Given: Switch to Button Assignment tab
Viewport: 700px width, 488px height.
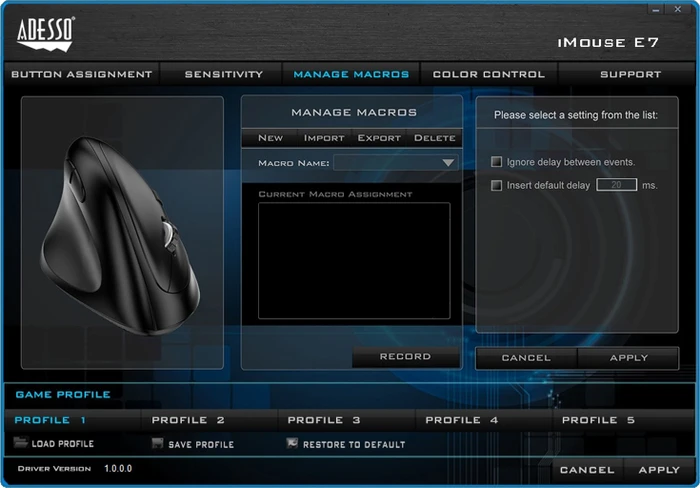Looking at the screenshot, I should (x=82, y=74).
